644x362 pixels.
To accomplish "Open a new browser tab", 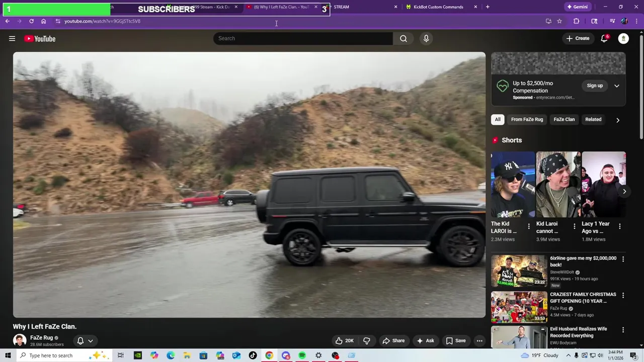I will 488,7.
